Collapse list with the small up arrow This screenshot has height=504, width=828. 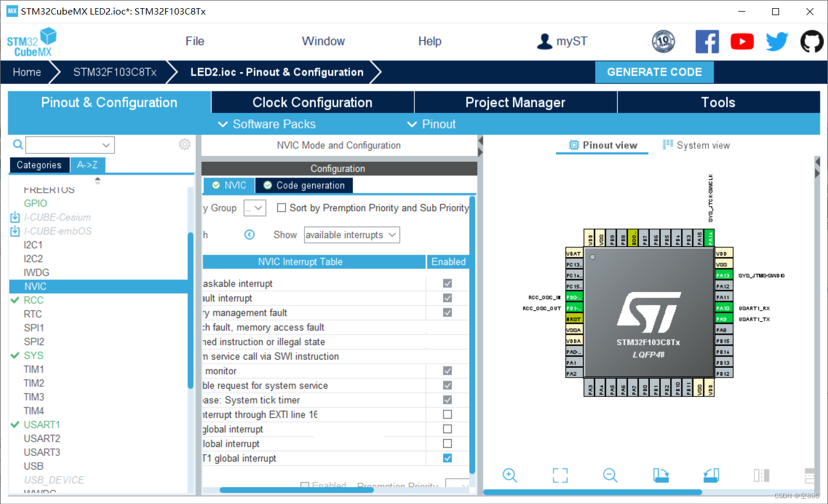click(x=97, y=179)
